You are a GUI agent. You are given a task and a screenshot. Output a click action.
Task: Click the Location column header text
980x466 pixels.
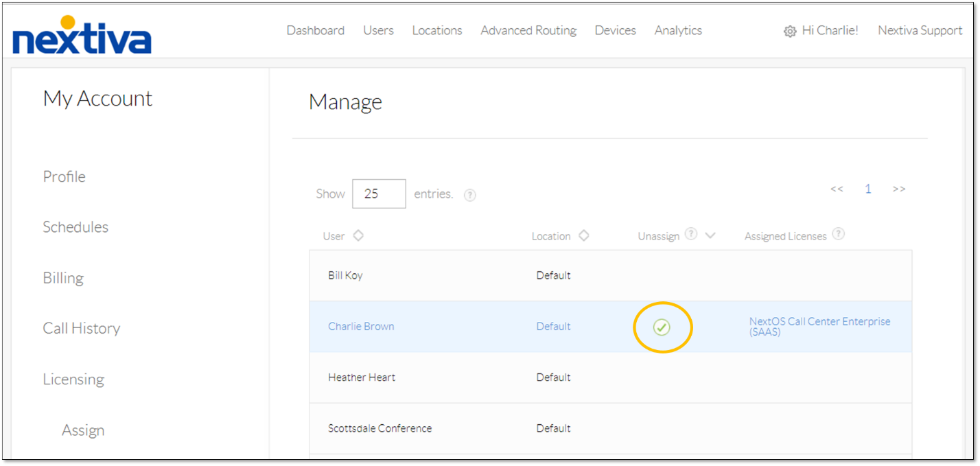(551, 236)
